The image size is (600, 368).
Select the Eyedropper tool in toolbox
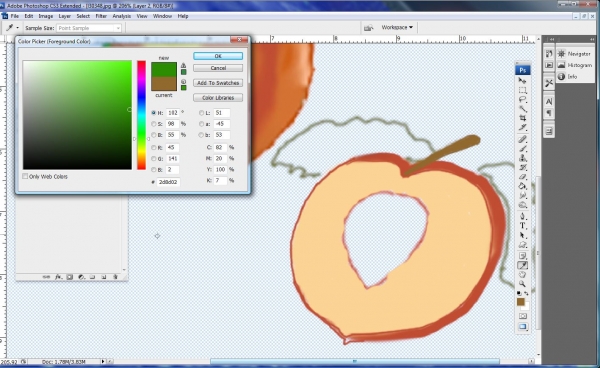[x=522, y=265]
